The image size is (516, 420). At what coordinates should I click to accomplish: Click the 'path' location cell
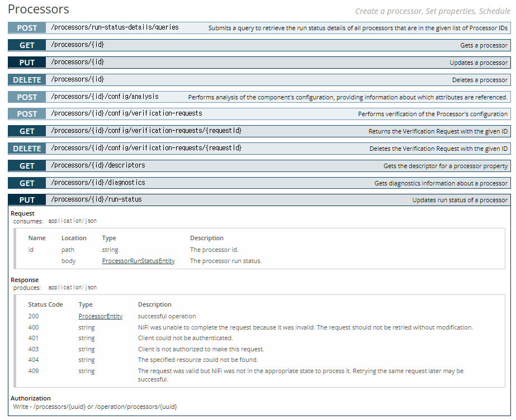coord(68,250)
